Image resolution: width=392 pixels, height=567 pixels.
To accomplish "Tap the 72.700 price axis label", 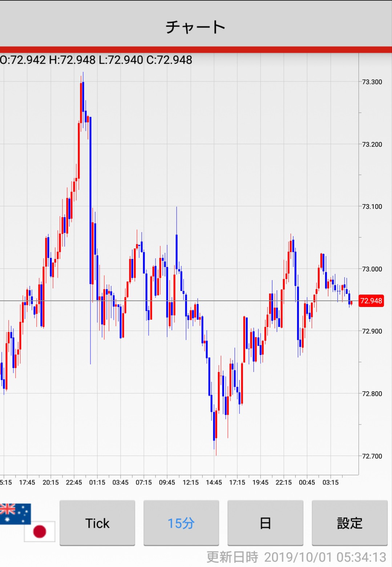I will (x=372, y=456).
